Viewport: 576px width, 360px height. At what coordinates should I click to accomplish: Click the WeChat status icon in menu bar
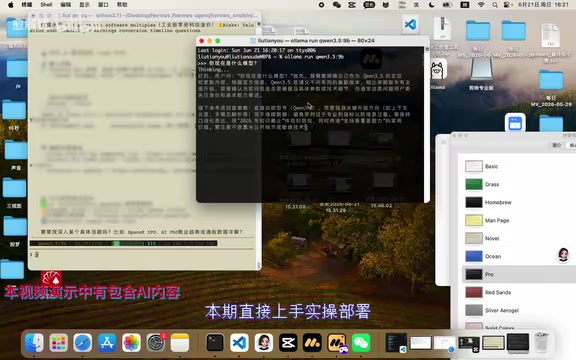click(x=336, y=5)
